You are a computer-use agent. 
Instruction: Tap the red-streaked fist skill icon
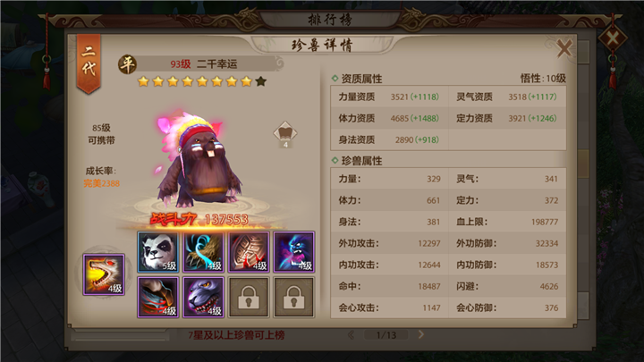point(158,297)
